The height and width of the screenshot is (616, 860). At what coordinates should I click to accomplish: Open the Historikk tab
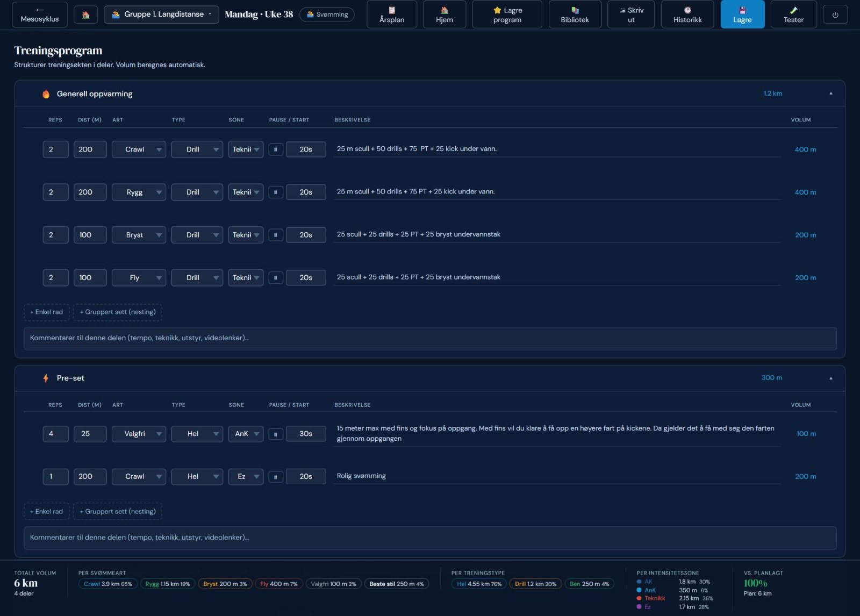click(x=687, y=15)
